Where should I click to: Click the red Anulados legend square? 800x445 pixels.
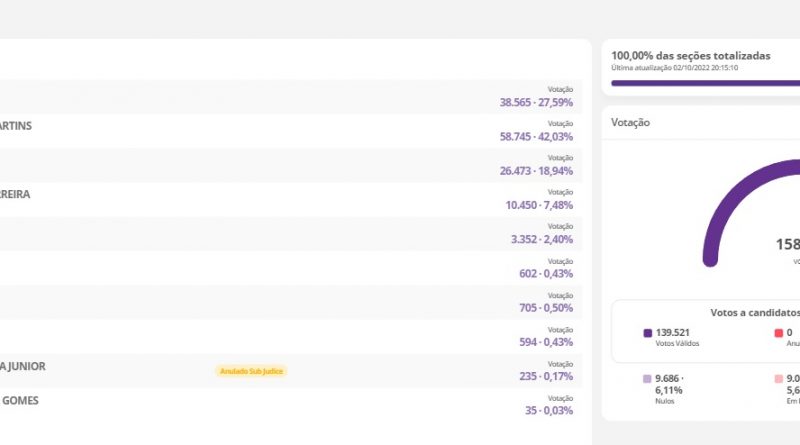[777, 333]
